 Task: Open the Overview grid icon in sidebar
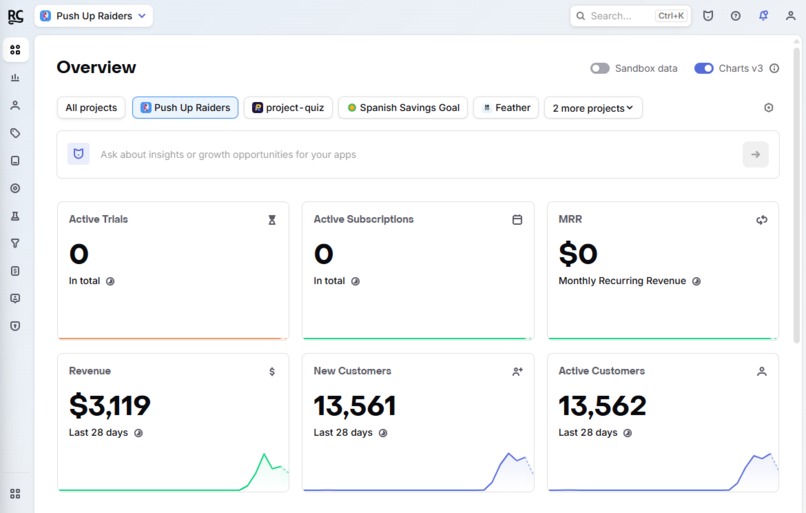[x=15, y=50]
